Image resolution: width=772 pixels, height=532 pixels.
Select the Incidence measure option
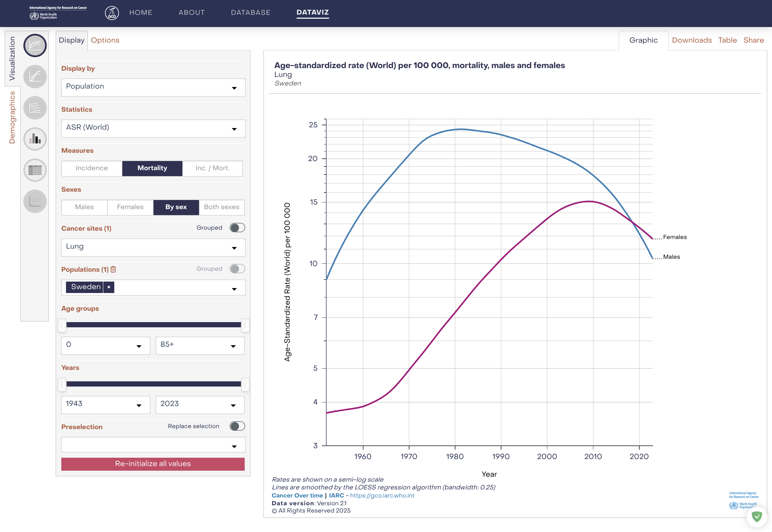point(92,168)
